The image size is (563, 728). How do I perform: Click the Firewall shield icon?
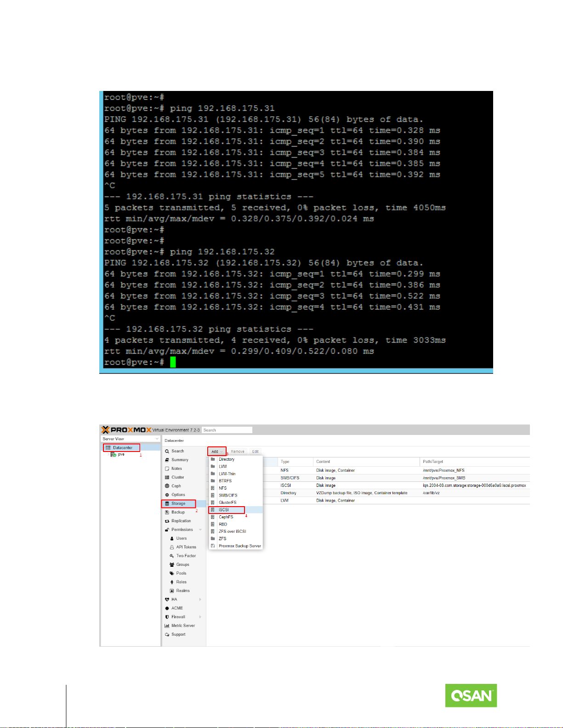[x=167, y=617]
